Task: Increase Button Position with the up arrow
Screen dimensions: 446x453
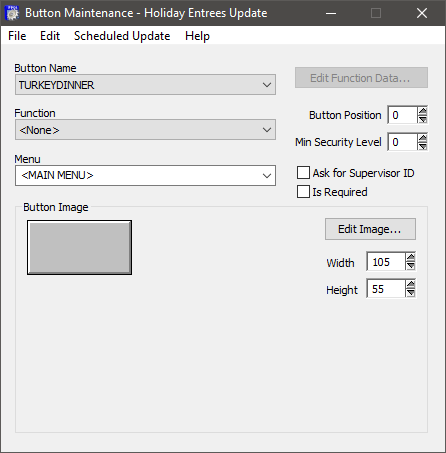Action: [x=422, y=111]
